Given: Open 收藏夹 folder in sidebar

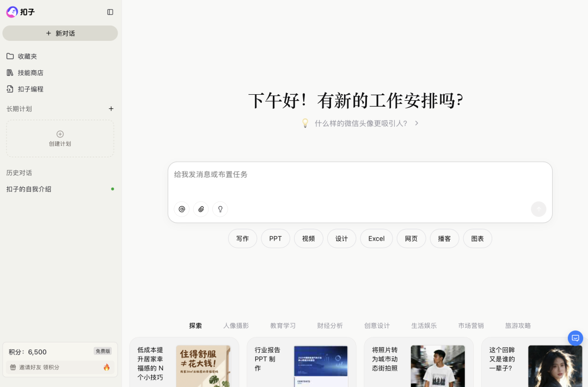Looking at the screenshot, I should (x=27, y=56).
